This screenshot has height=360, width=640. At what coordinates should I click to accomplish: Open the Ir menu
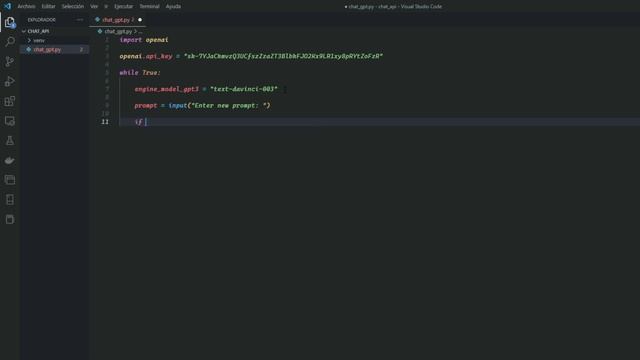106,7
